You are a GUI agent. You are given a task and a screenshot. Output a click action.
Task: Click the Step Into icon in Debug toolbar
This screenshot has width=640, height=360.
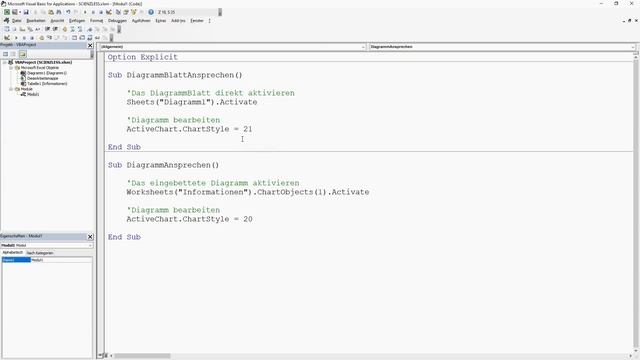point(49,38)
